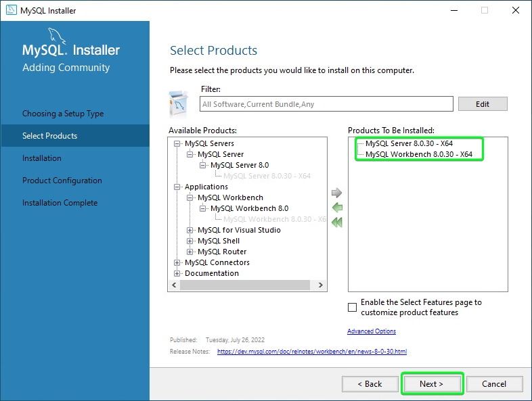
Task: Expand the MySQL Shell node
Action: [x=190, y=241]
